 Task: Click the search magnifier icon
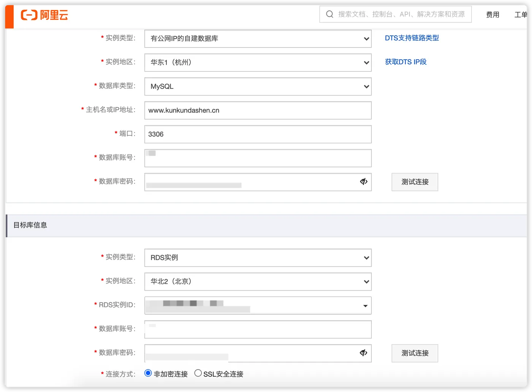point(329,14)
